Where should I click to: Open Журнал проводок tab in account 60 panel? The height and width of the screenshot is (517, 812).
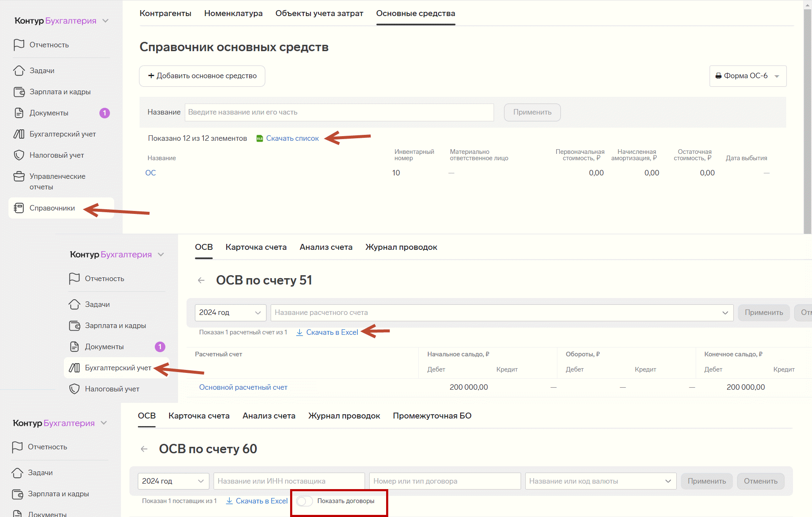point(344,416)
